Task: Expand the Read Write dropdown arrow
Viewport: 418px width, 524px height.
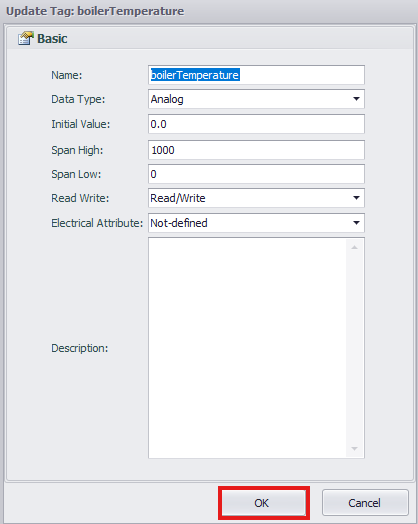Action: [x=356, y=198]
